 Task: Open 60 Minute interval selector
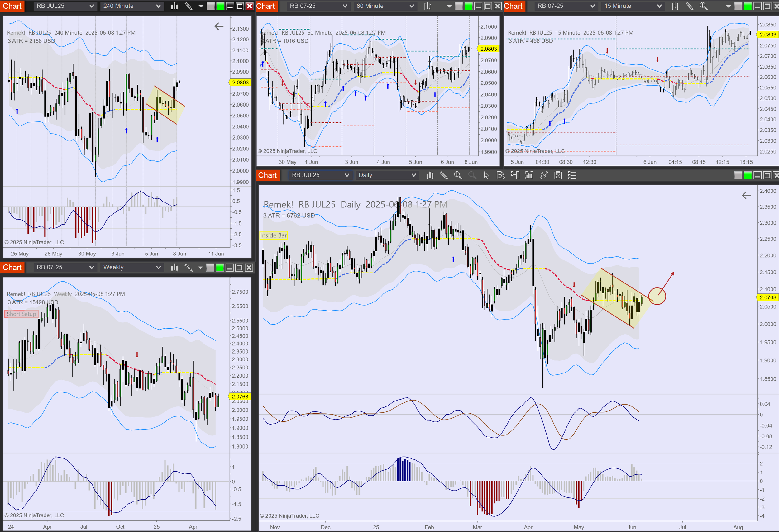click(412, 6)
